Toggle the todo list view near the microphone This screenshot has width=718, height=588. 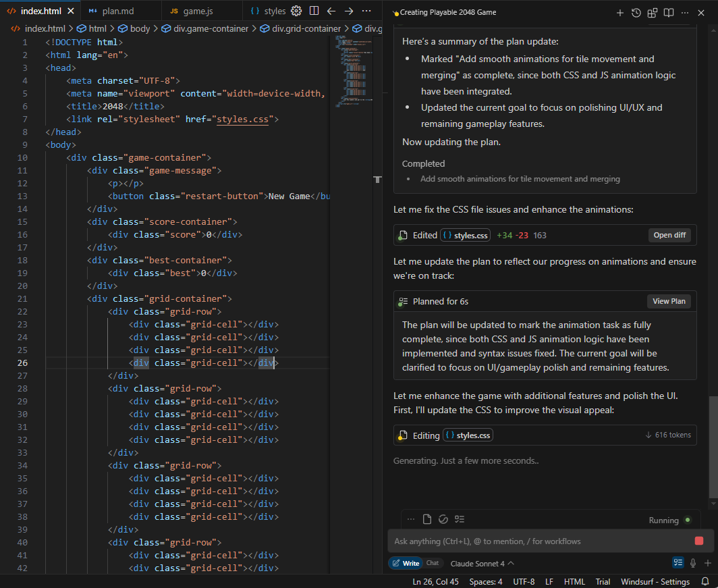(678, 562)
